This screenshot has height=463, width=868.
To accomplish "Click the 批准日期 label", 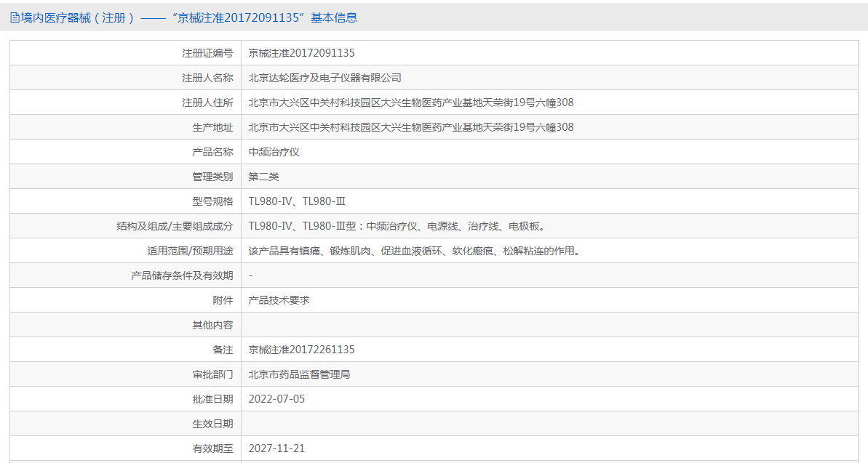I will (212, 399).
